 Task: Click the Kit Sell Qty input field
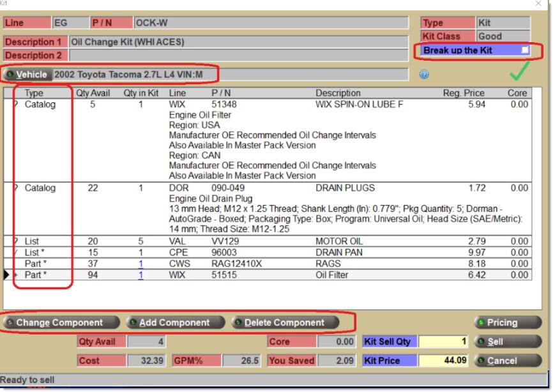tap(444, 342)
